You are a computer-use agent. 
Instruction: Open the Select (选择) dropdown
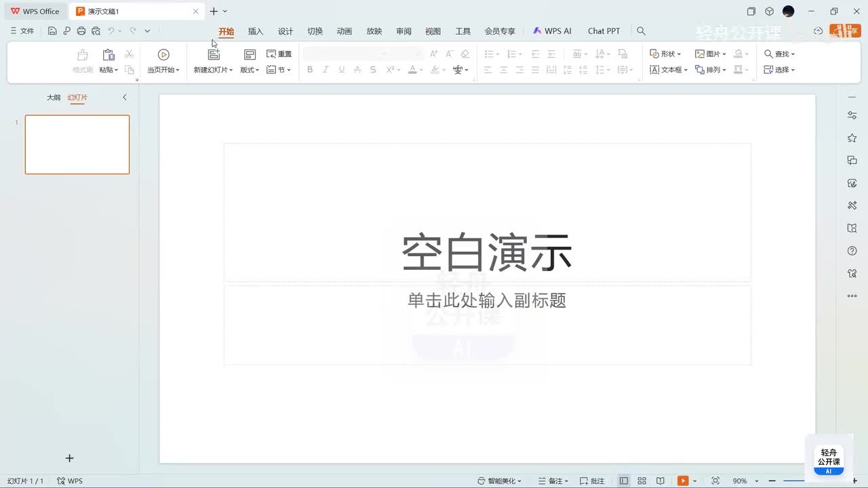coord(779,70)
